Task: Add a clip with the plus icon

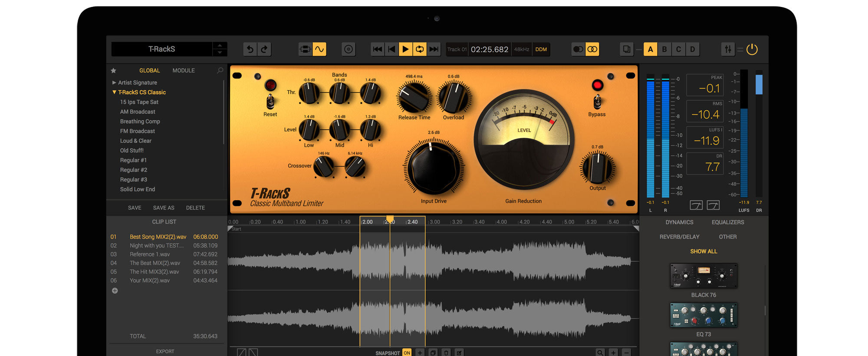Action: coord(115,291)
